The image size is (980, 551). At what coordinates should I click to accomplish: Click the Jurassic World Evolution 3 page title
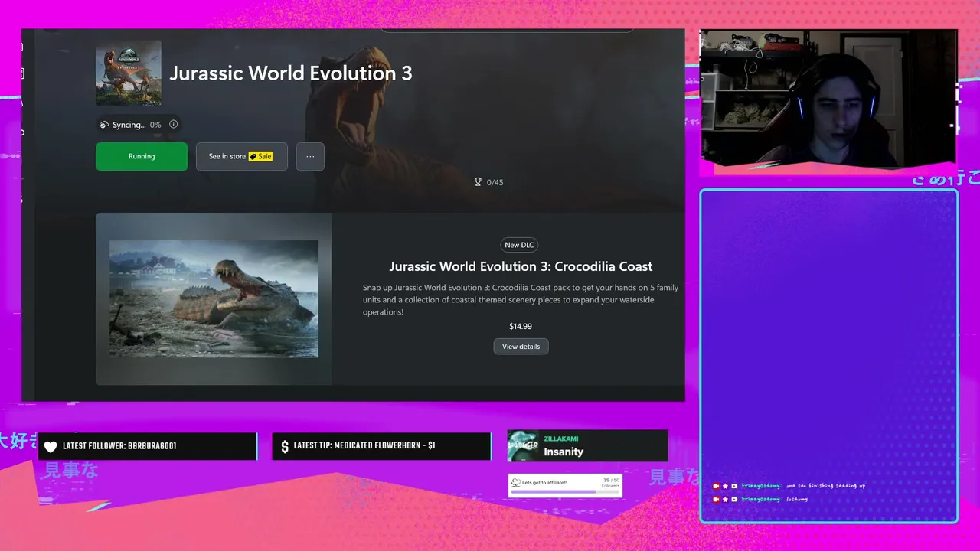291,73
